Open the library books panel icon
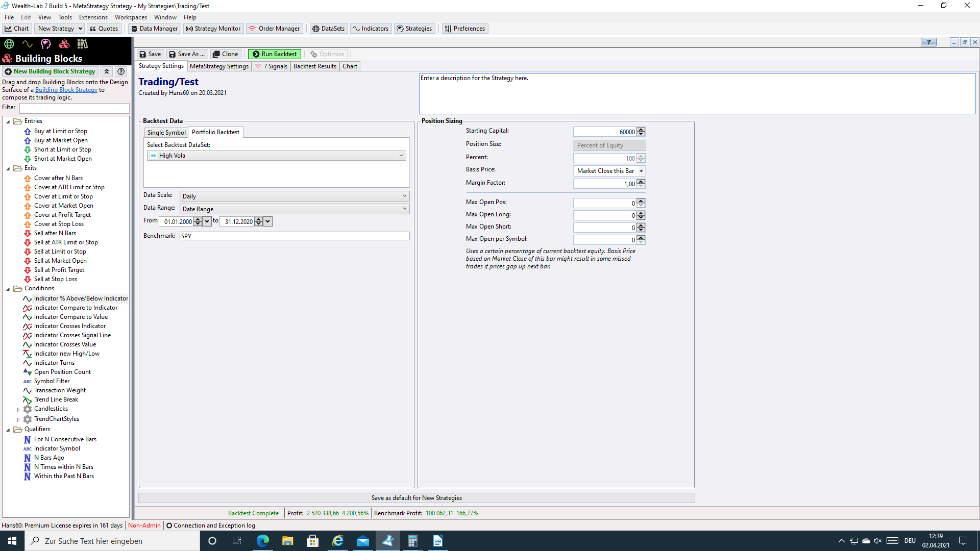 [x=82, y=44]
